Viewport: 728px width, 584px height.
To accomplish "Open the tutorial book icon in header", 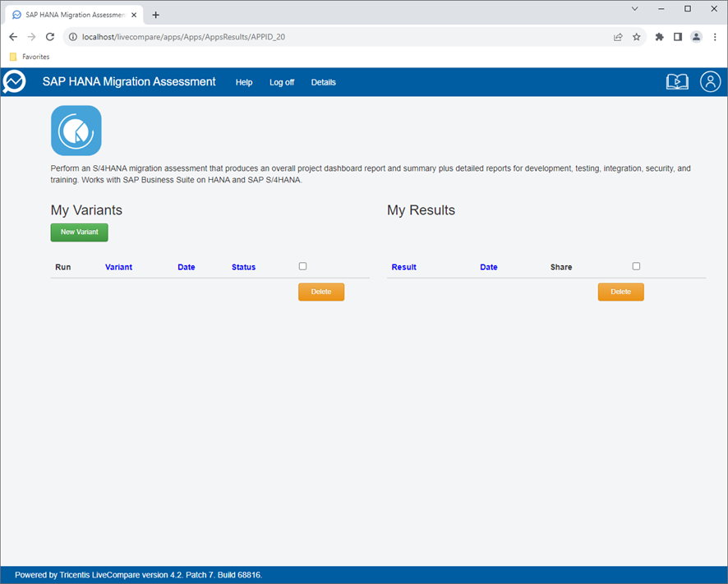I will coord(677,81).
